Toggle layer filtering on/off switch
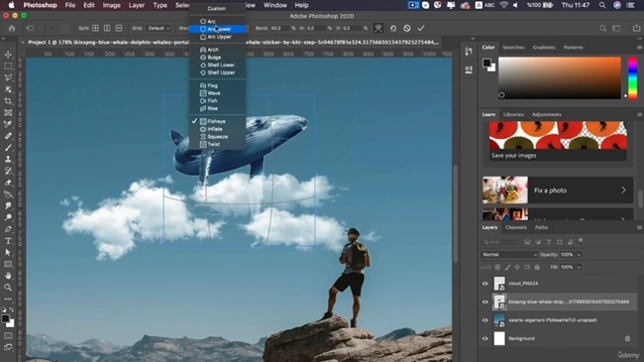The height and width of the screenshot is (362, 644). (x=581, y=241)
